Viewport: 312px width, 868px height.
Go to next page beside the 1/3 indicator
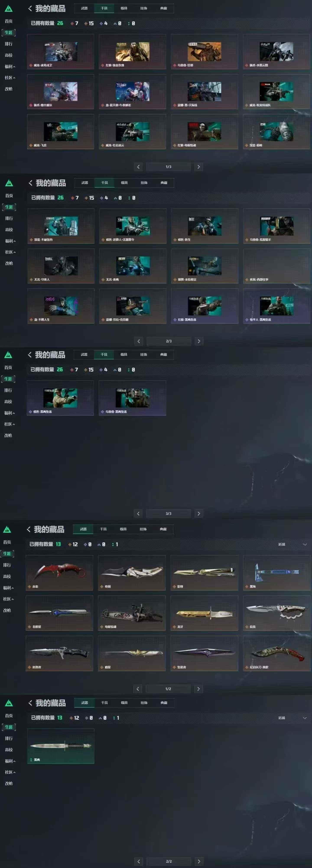[x=198, y=167]
